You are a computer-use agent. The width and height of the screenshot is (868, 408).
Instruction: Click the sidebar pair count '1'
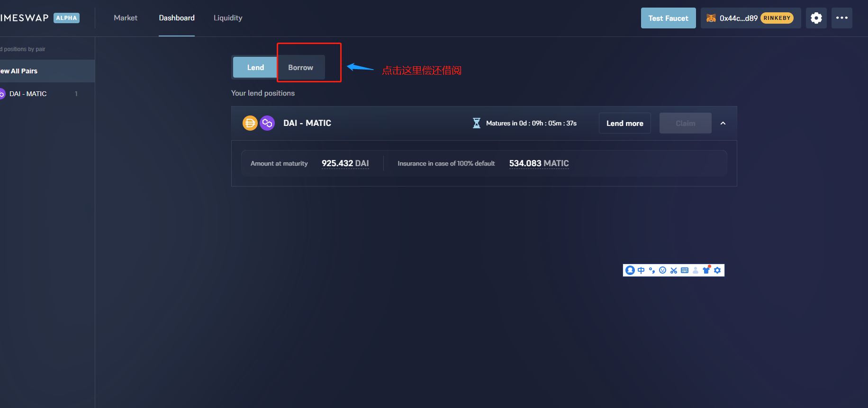click(76, 94)
